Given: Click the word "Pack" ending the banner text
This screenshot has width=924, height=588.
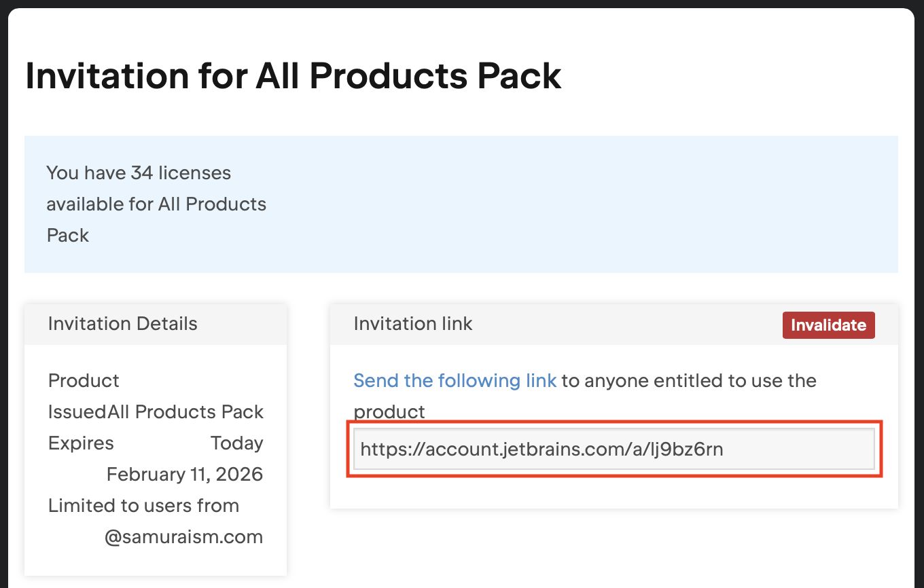Looking at the screenshot, I should tap(68, 236).
